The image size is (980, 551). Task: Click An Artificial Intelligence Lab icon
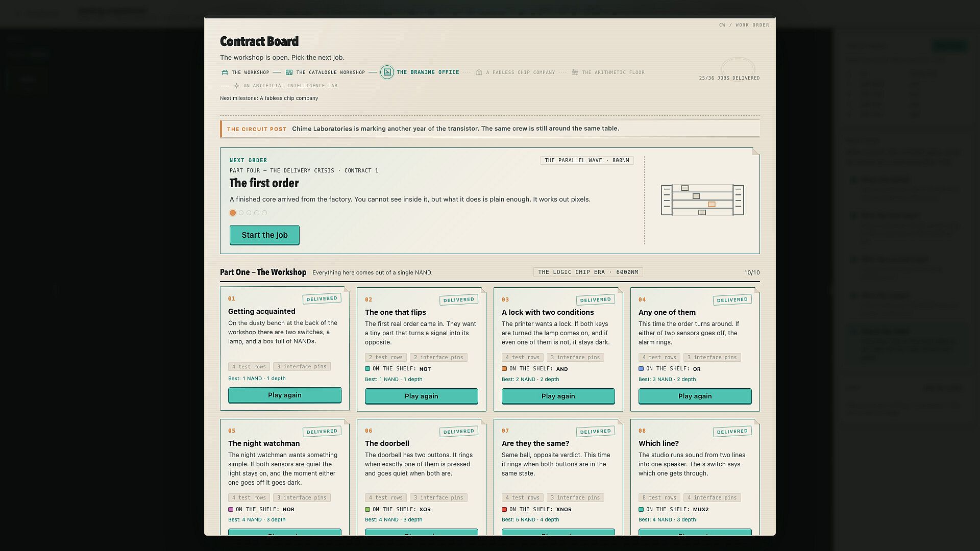236,86
